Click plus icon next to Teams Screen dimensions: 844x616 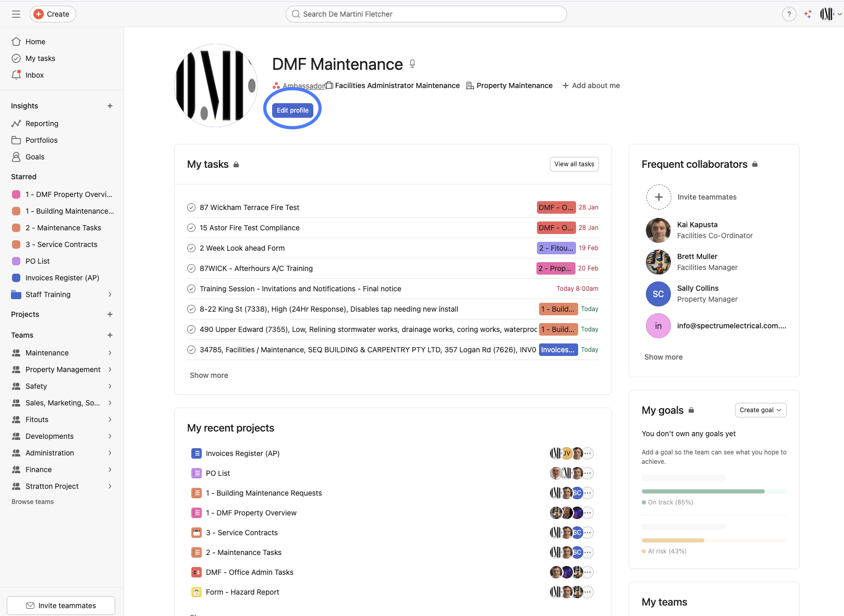click(110, 335)
